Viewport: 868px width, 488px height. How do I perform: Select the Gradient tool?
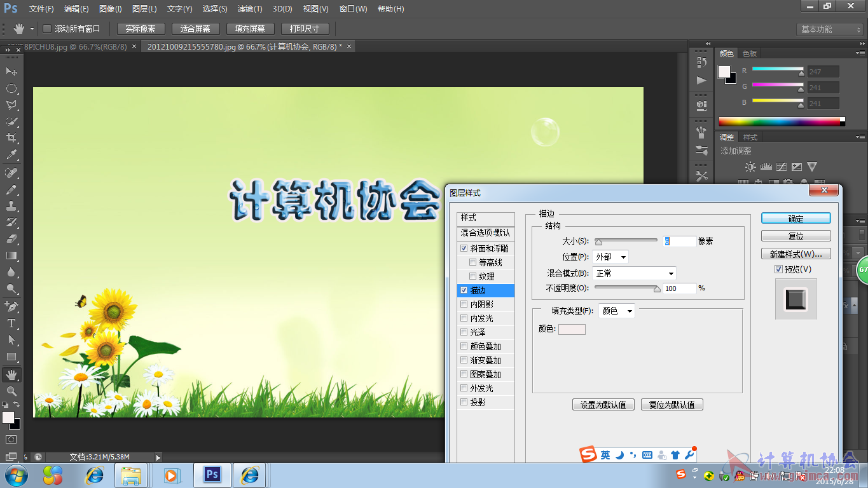click(x=11, y=256)
